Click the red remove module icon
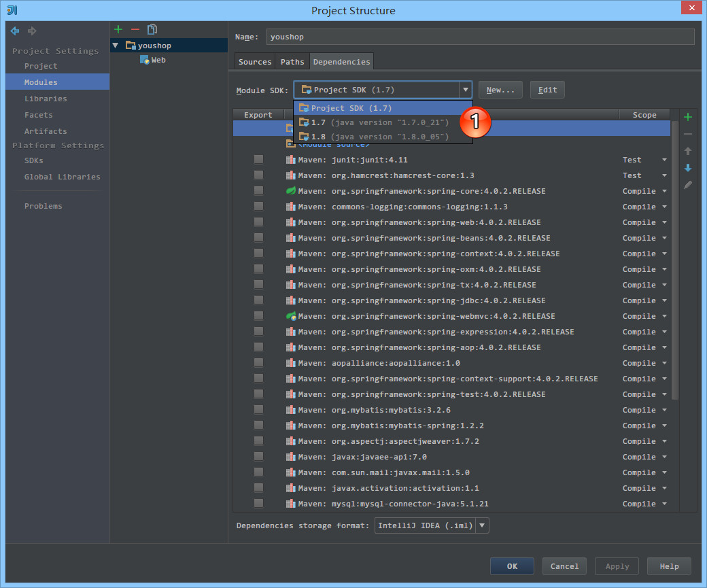 click(x=135, y=29)
